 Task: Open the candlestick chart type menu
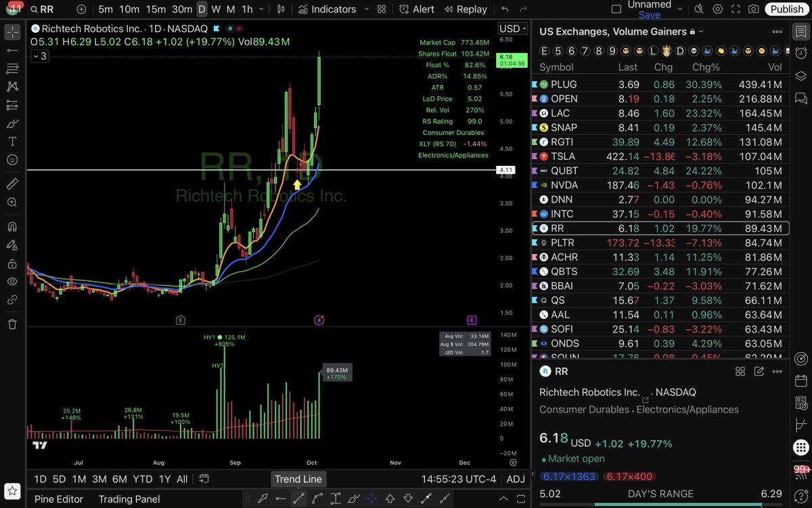pyautogui.click(x=282, y=9)
